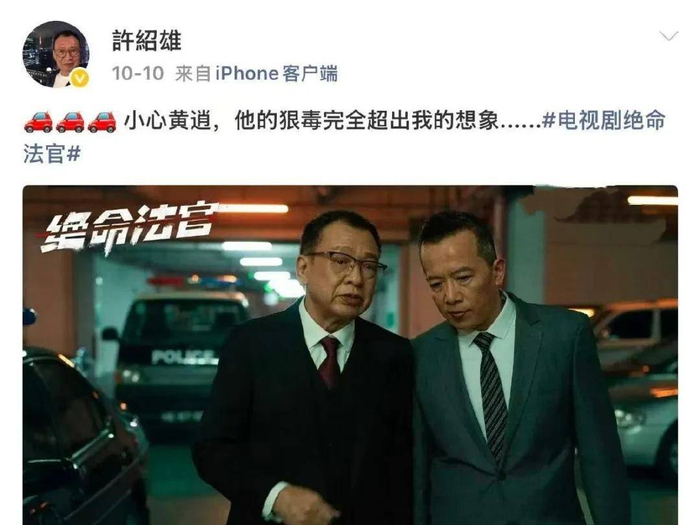Click the 绝命法官 title logo in photo

click(x=129, y=227)
